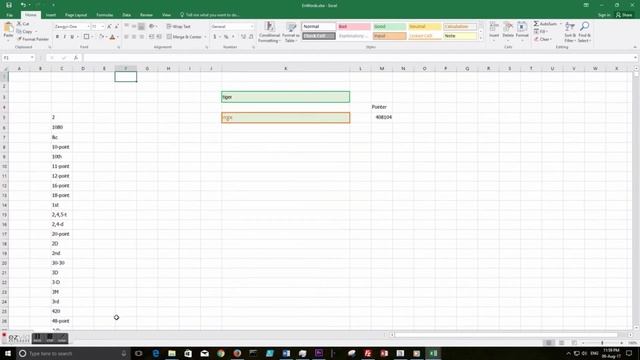Click the Insert Function fx icon

[x=76, y=58]
